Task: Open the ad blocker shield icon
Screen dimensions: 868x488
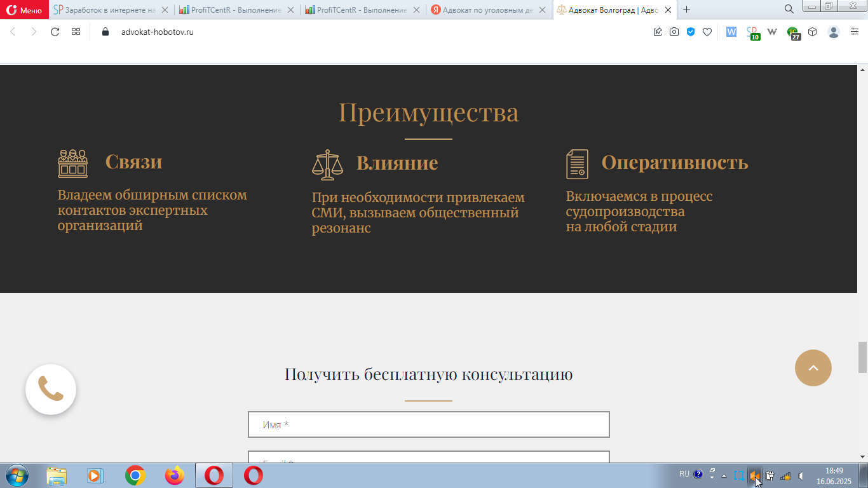Action: tap(691, 32)
